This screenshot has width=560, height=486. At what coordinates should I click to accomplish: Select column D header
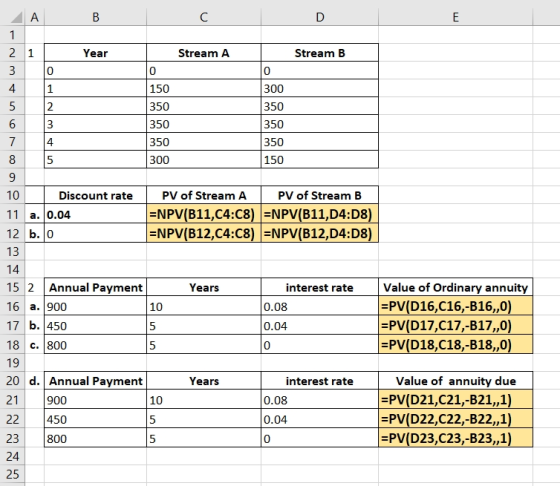(320, 17)
